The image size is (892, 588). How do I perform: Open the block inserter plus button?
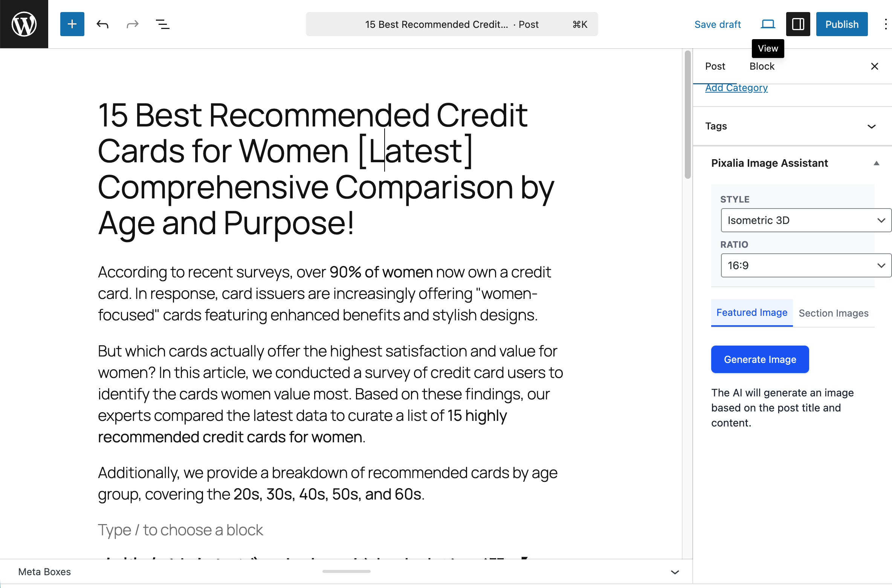click(x=72, y=24)
